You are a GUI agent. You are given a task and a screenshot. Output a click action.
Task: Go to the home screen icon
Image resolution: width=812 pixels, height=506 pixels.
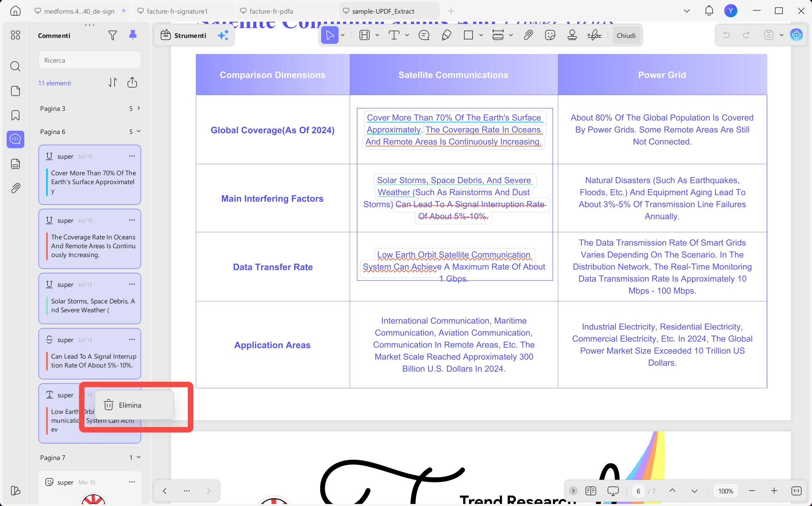click(15, 11)
